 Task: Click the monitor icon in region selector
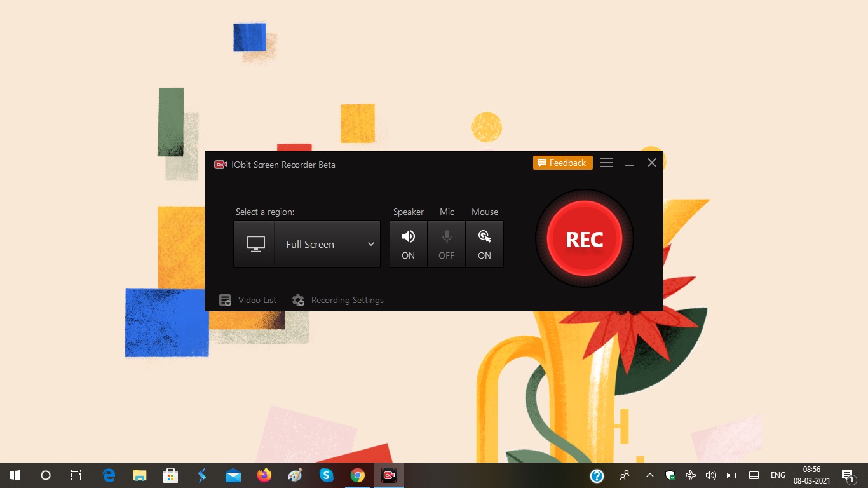[x=254, y=244]
